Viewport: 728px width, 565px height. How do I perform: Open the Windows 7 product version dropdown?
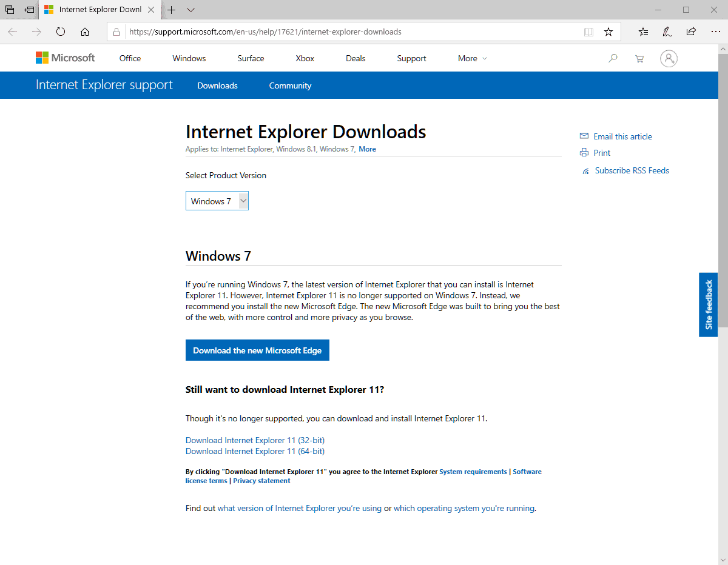[217, 201]
